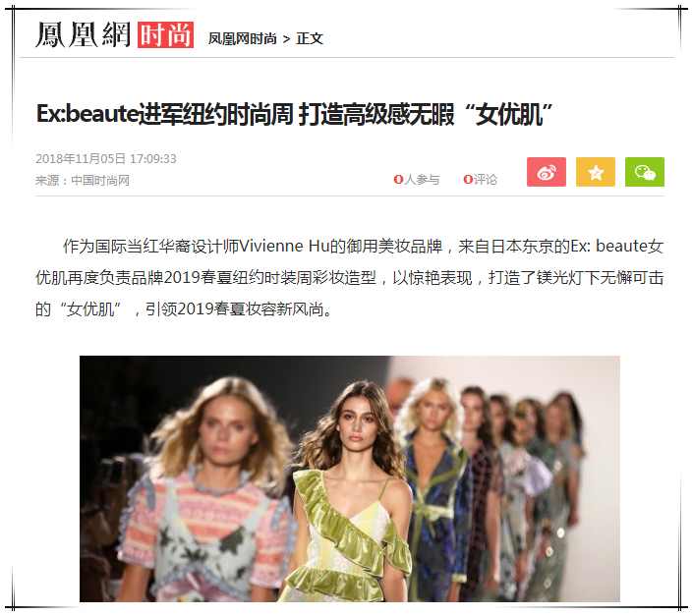Open the 鳳凰網 calligraphy logo
The height and width of the screenshot is (616, 693).
click(x=84, y=34)
